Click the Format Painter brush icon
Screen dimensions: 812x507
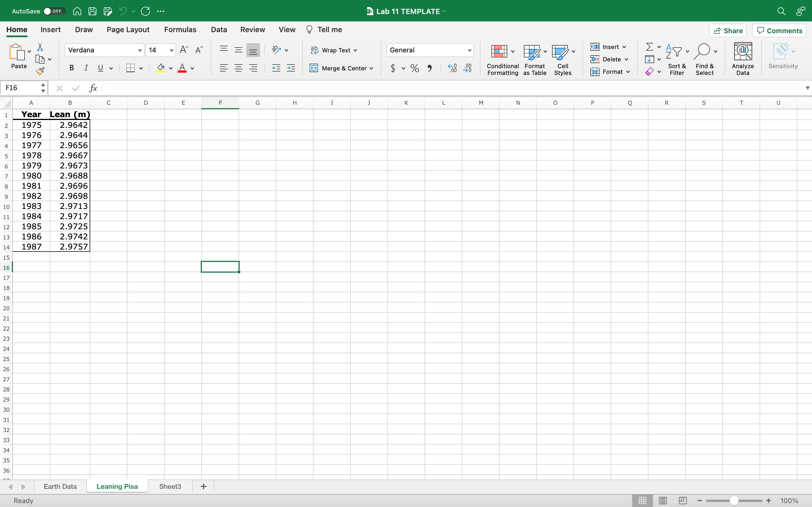pyautogui.click(x=40, y=71)
